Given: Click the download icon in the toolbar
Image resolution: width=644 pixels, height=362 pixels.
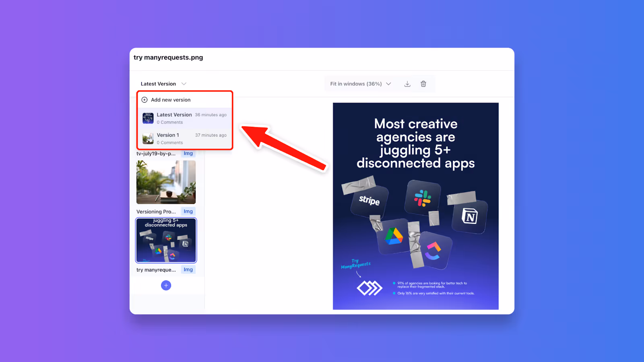Looking at the screenshot, I should pyautogui.click(x=407, y=84).
